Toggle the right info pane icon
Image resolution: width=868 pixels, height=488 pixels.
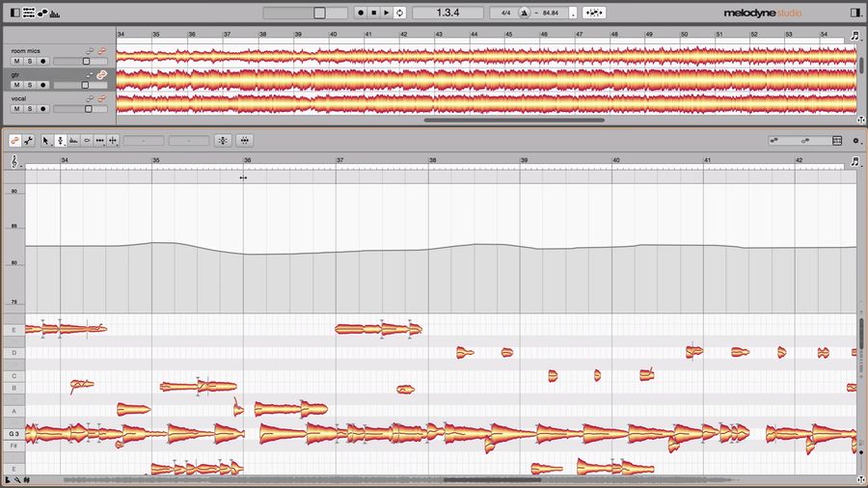(855, 13)
